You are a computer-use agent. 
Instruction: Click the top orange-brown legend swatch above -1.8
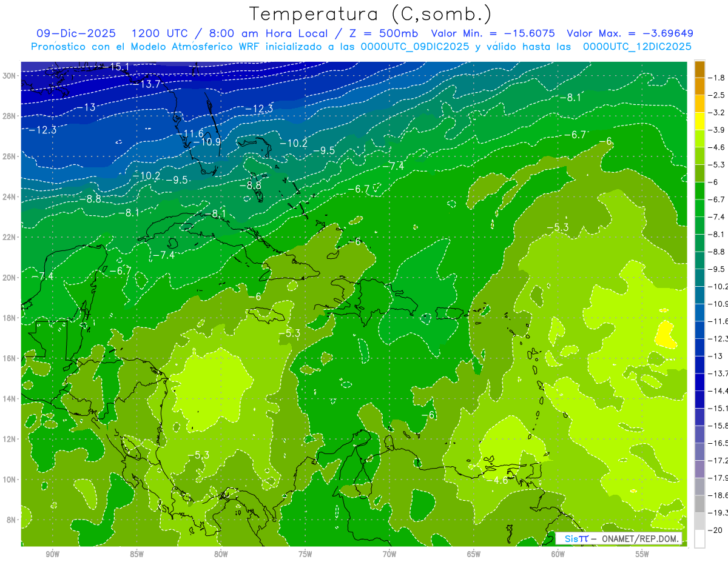click(699, 69)
